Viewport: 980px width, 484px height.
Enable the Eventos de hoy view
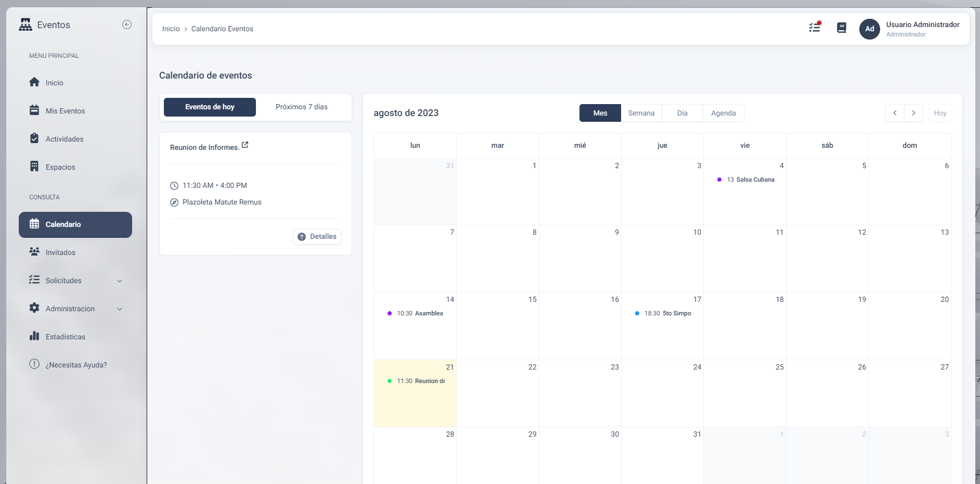210,107
